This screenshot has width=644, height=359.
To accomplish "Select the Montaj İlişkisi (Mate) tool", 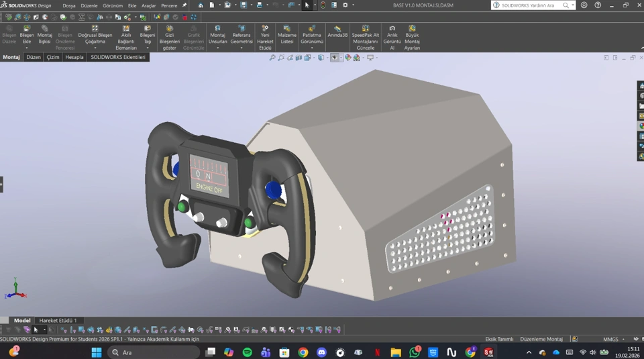I will (44, 30).
